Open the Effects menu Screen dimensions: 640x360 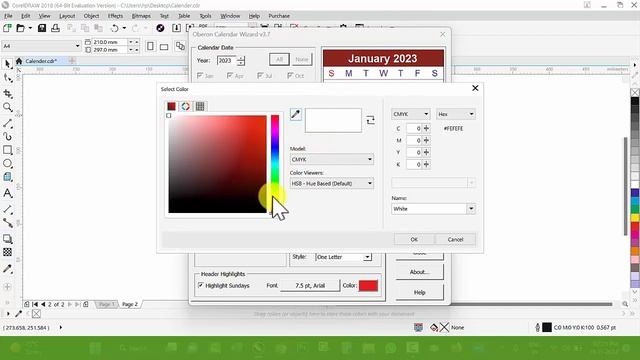tap(115, 16)
